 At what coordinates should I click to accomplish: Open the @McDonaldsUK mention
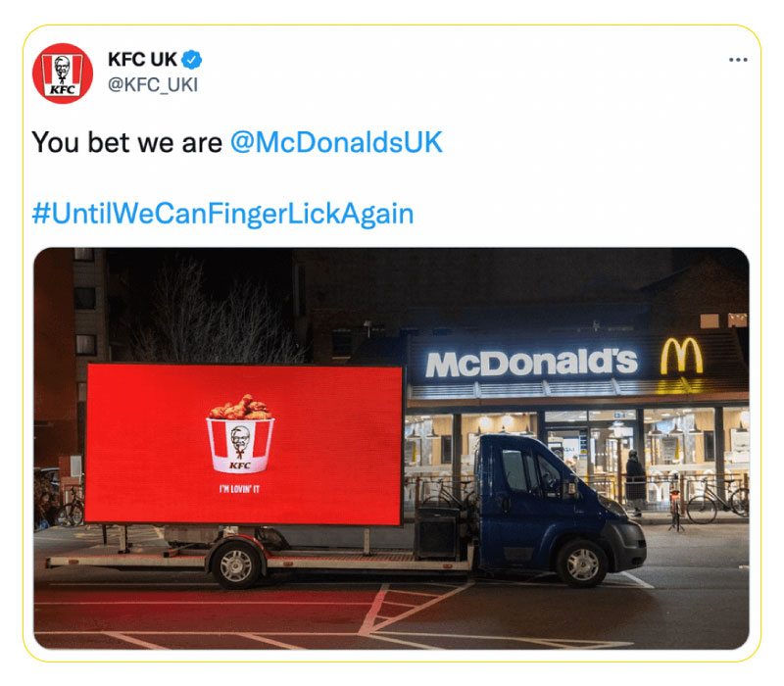pos(336,142)
